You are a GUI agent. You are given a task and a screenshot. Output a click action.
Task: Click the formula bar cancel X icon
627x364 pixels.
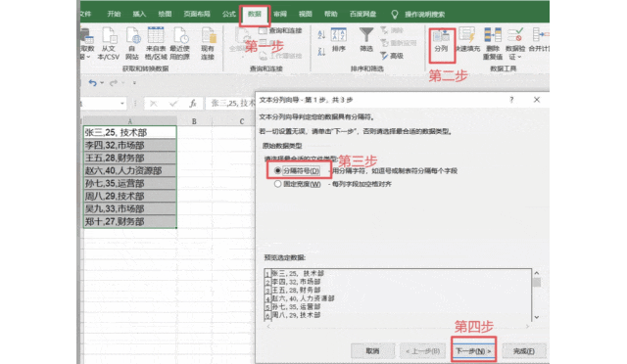[153, 104]
